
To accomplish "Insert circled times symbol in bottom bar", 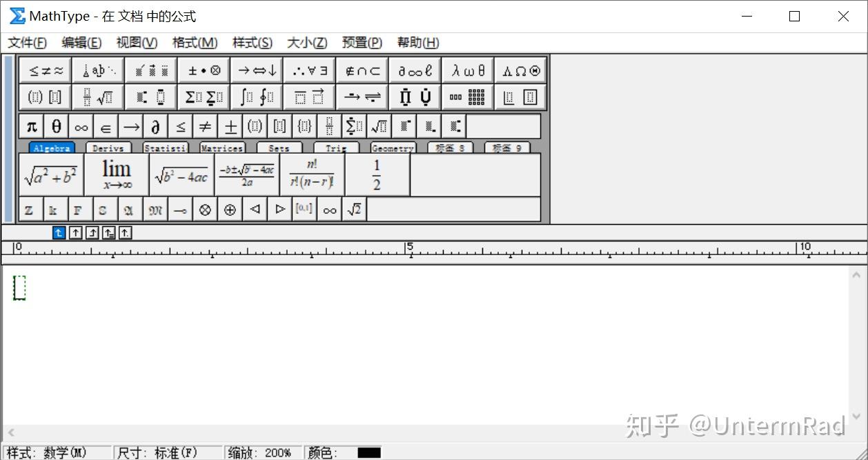I will coord(205,210).
